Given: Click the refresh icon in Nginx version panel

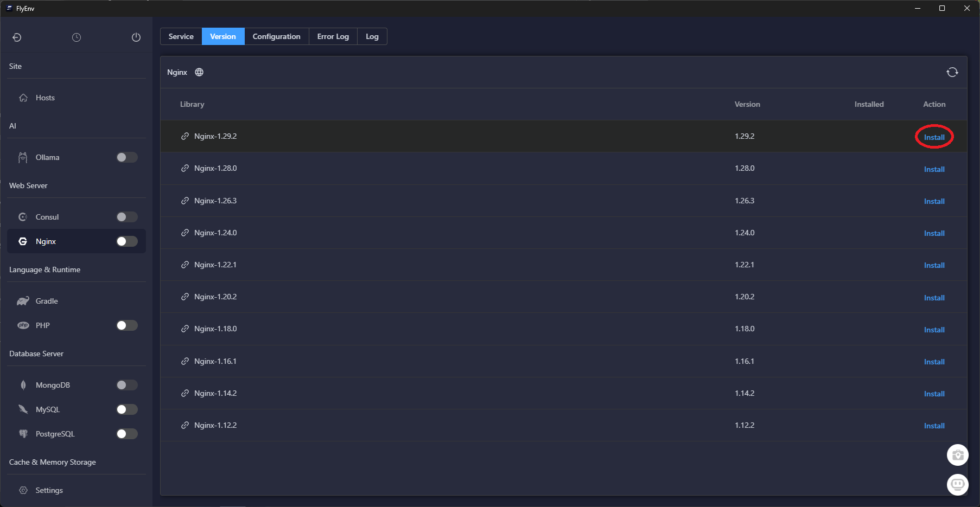Looking at the screenshot, I should [x=952, y=72].
